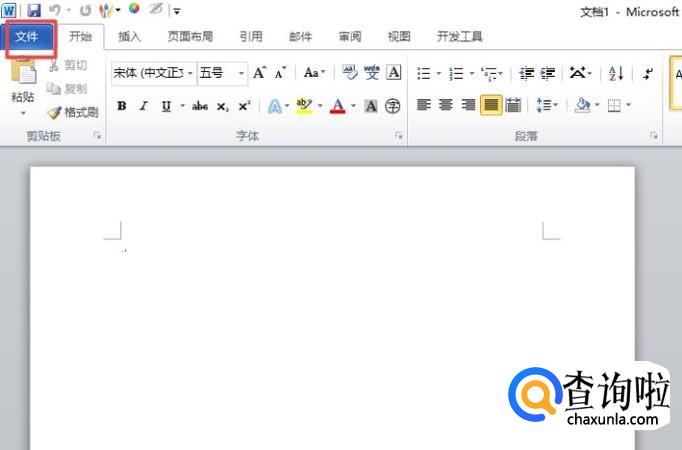Click the Redo icon in title bar

pyautogui.click(x=86, y=10)
